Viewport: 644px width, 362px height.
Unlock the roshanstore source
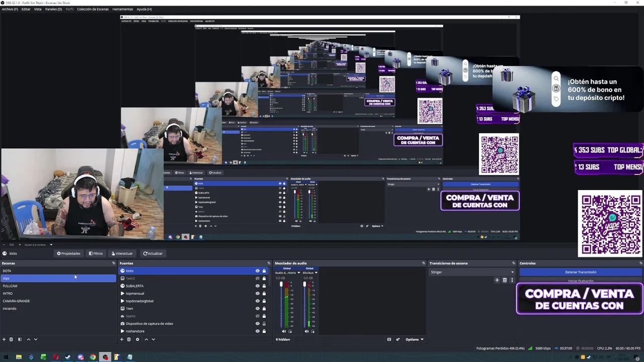point(264,331)
